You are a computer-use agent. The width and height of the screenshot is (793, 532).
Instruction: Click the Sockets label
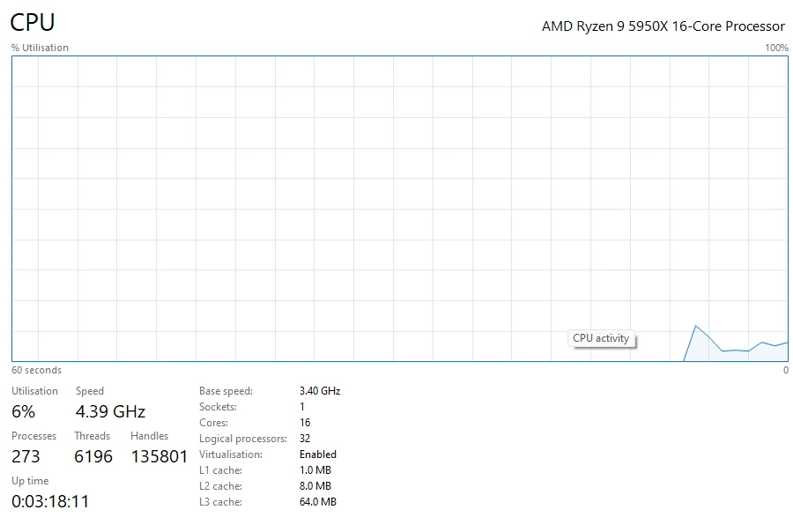[x=218, y=407]
